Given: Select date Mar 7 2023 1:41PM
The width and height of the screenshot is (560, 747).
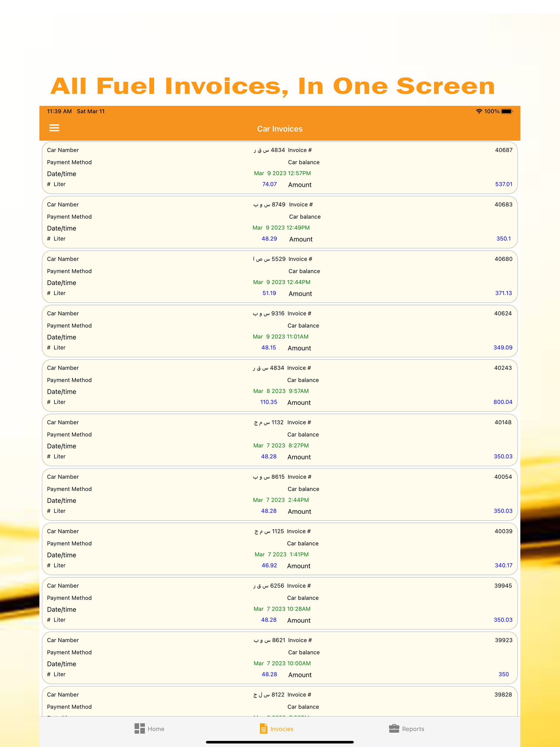Looking at the screenshot, I should tap(282, 555).
